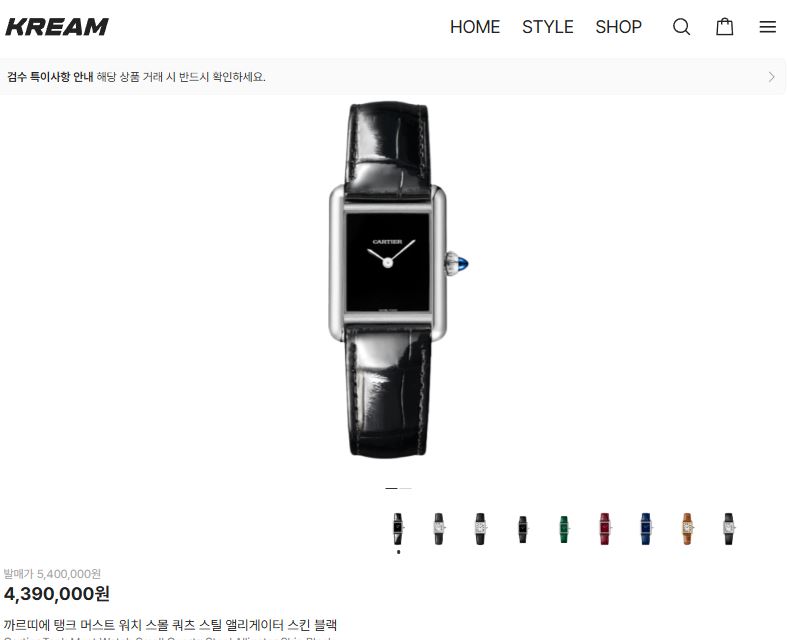Click the KREAM logo
The image size is (787, 640).
pyautogui.click(x=57, y=27)
